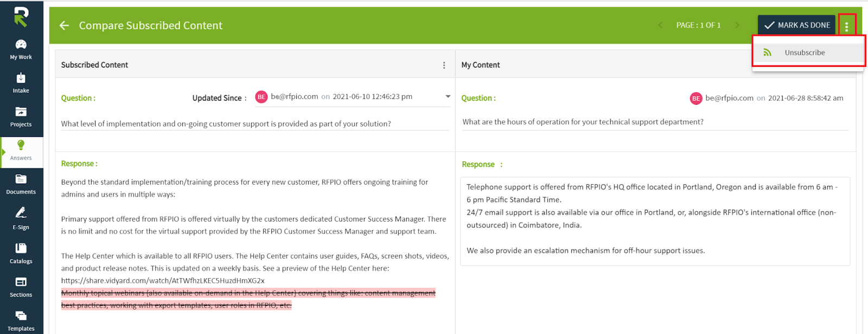Image resolution: width=868 pixels, height=334 pixels.
Task: Open header three-dot options menu
Action: [846, 26]
